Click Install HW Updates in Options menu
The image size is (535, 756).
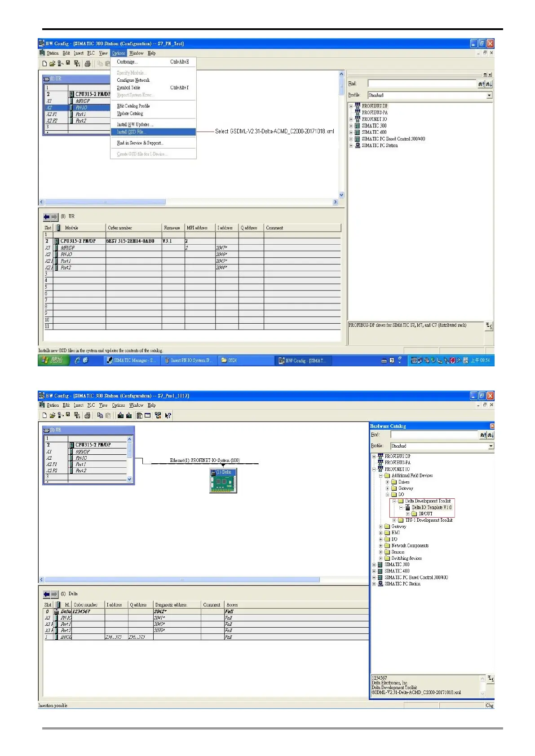coord(153,124)
